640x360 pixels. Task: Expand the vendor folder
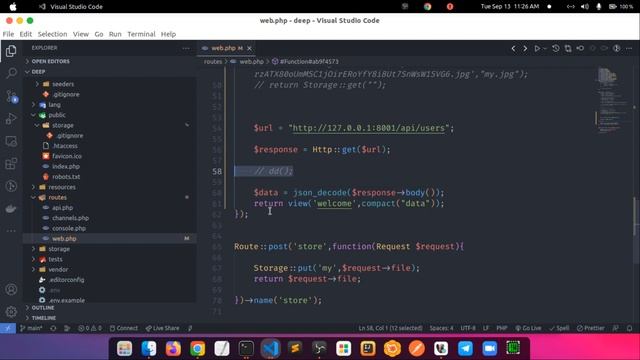58,270
